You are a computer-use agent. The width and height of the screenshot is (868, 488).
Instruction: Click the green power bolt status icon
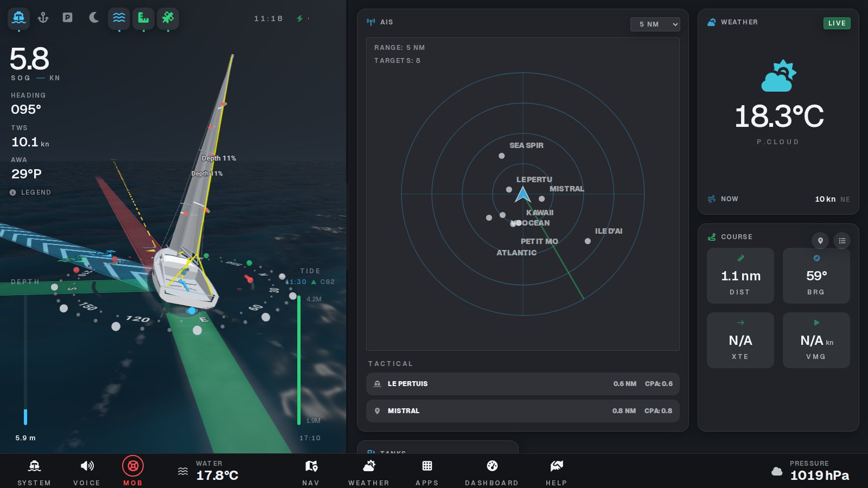coord(299,18)
